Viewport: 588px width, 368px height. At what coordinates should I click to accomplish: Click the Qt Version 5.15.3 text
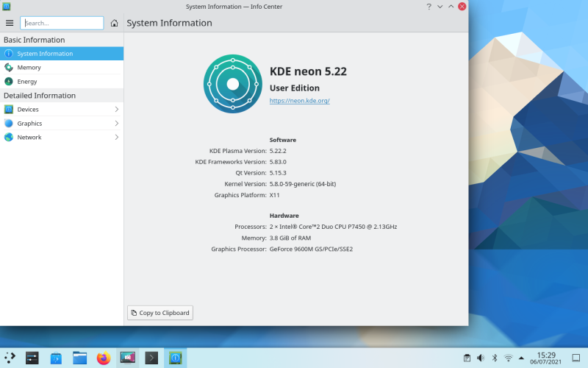278,173
